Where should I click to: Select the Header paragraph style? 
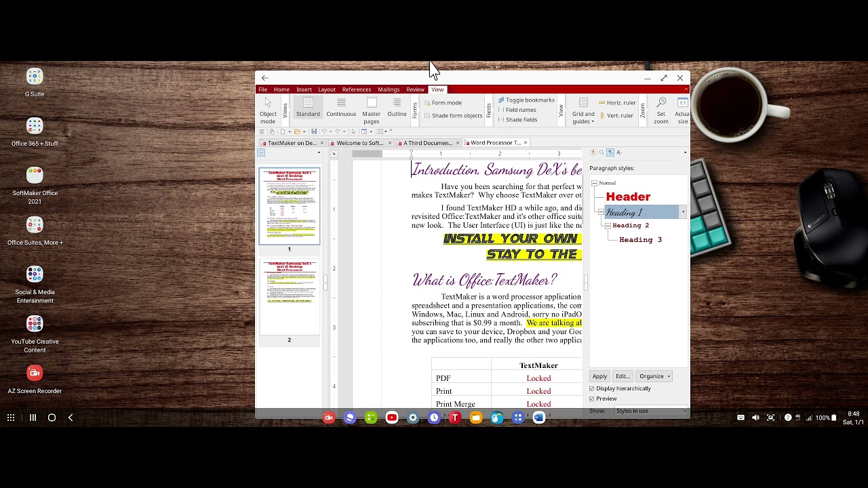[x=628, y=197]
